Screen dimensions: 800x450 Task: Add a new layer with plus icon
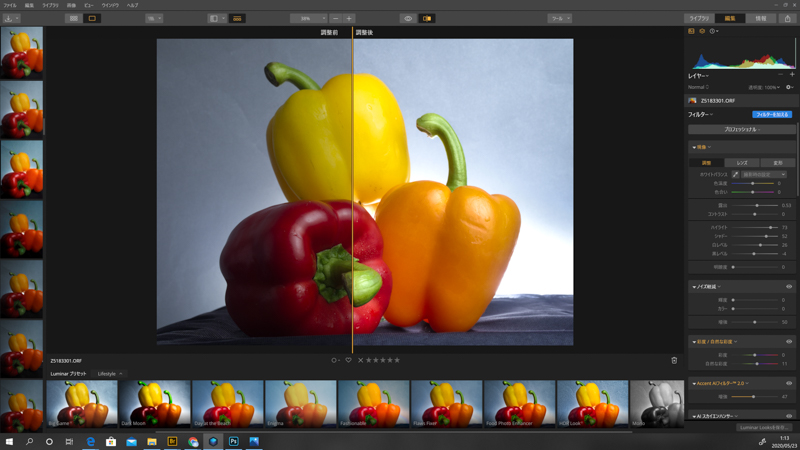(792, 74)
